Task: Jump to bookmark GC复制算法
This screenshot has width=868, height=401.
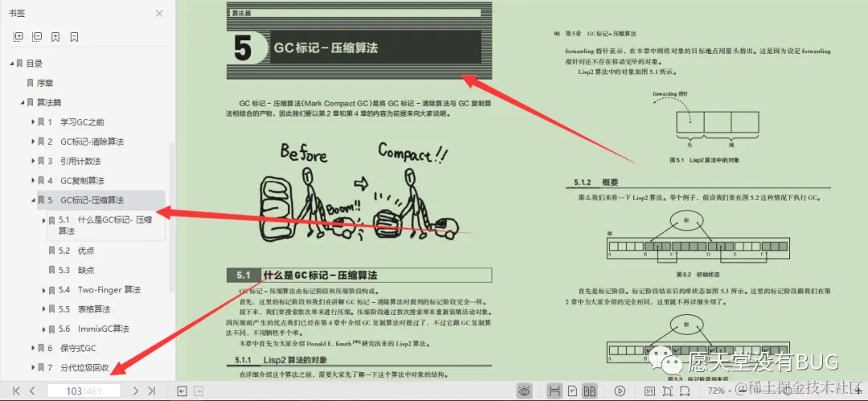Action: (x=83, y=181)
